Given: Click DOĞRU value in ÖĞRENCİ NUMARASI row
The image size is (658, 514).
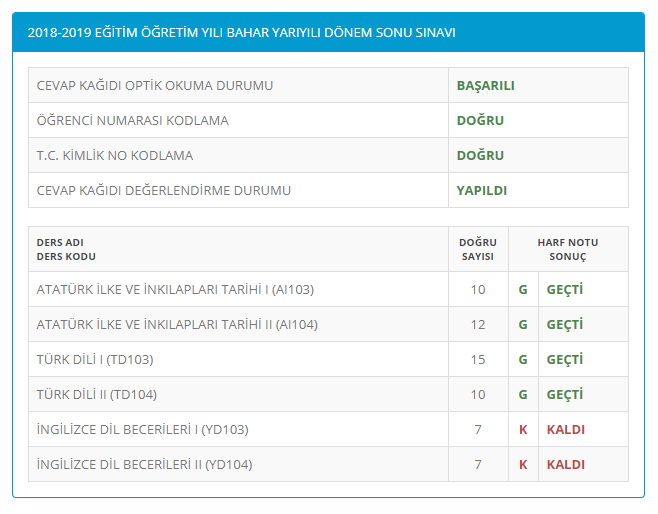Looking at the screenshot, I should [480, 120].
